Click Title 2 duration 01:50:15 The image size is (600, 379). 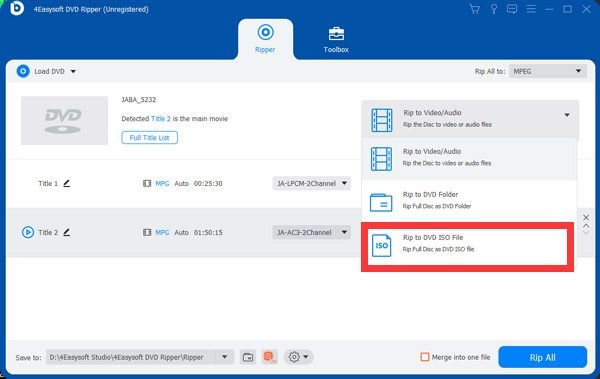coord(208,232)
